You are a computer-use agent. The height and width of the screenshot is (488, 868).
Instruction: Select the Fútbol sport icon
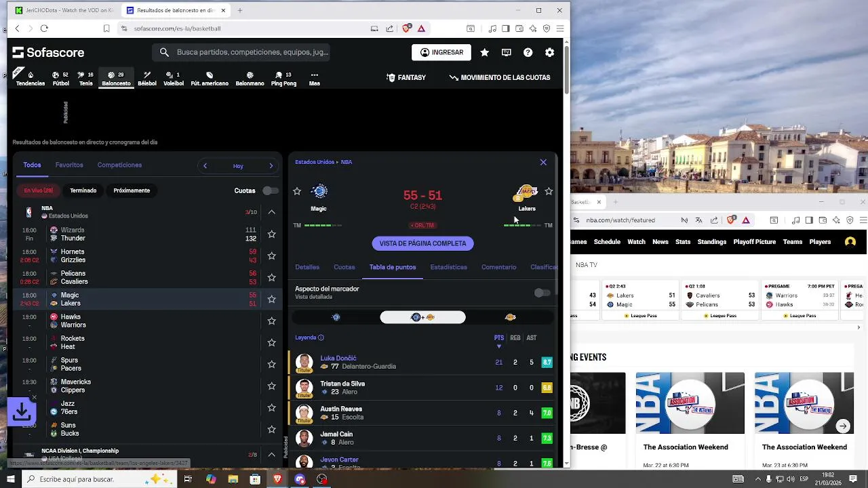[x=60, y=79]
